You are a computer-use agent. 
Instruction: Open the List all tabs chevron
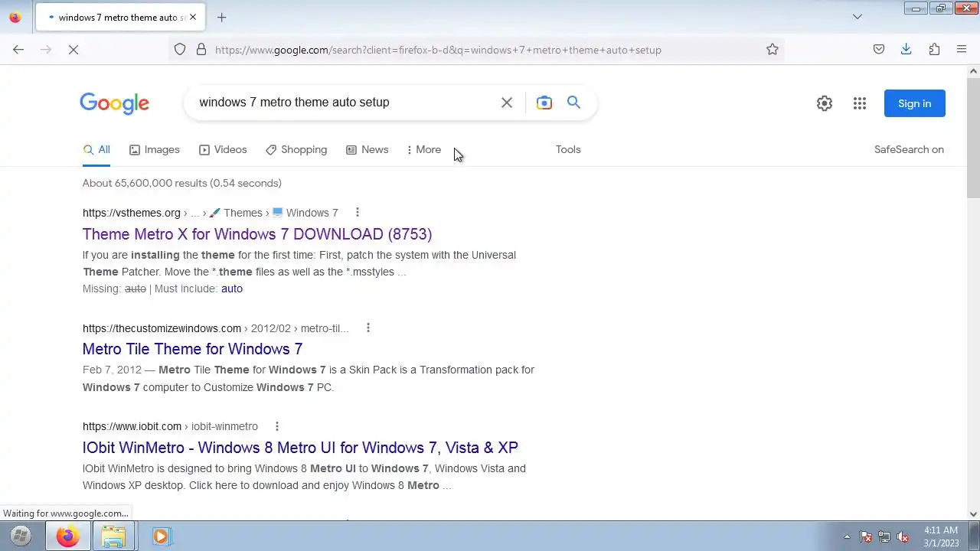[x=857, y=17]
